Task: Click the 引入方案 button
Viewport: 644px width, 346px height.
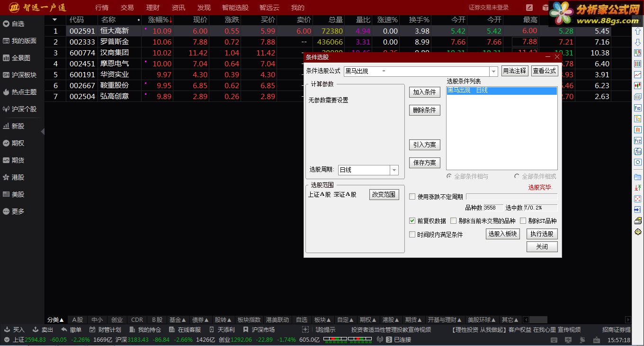Action: coord(425,145)
